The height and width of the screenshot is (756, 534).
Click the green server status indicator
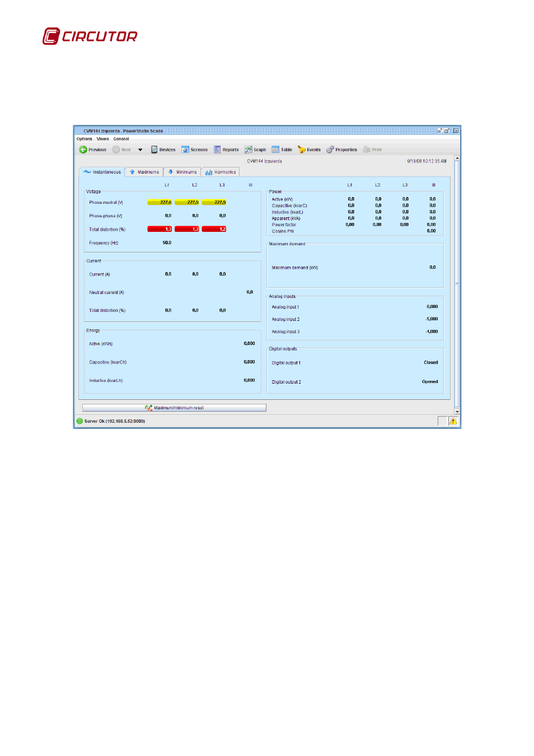pyautogui.click(x=79, y=421)
